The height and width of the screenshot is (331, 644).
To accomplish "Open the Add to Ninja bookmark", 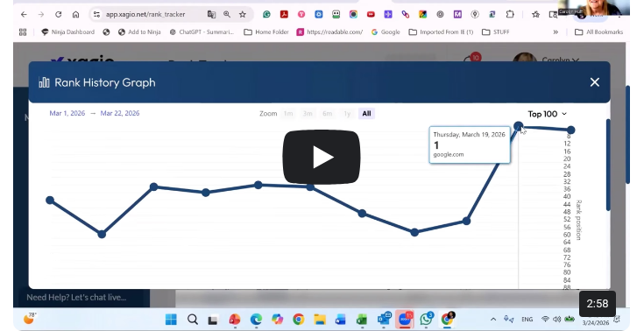I will [139, 32].
